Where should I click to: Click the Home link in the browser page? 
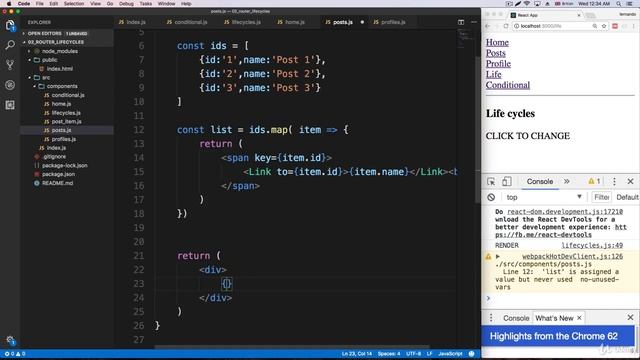497,42
